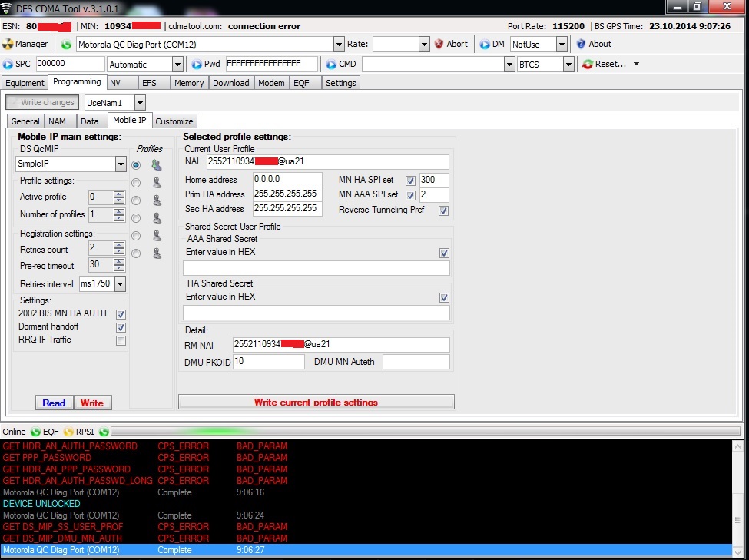Open the UseNam1 dropdown

click(x=140, y=103)
